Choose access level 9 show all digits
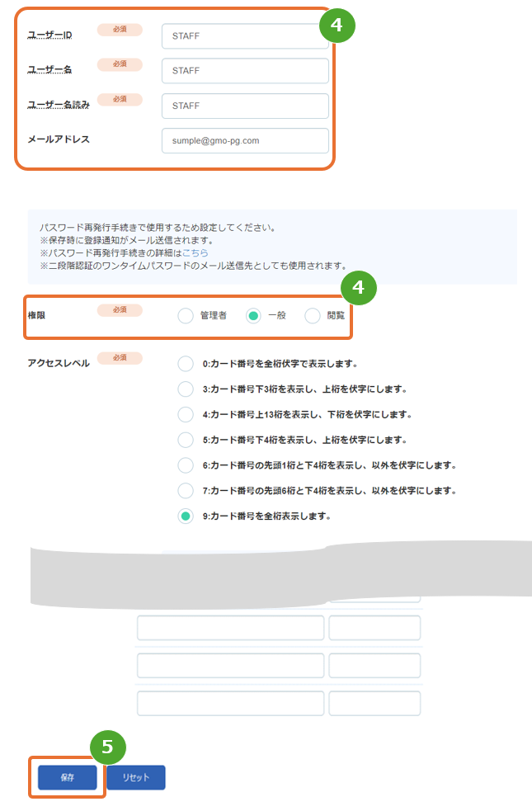This screenshot has width=532, height=811. tap(186, 516)
